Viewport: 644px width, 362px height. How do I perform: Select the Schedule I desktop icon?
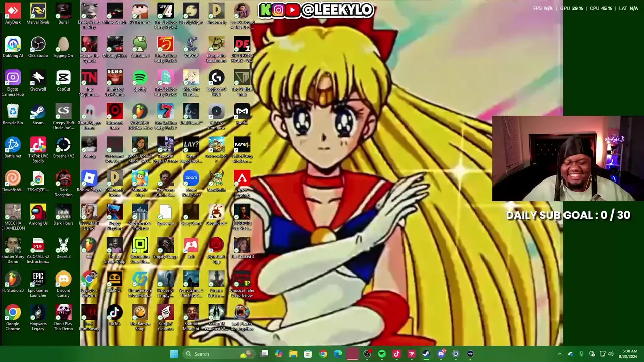(140, 47)
